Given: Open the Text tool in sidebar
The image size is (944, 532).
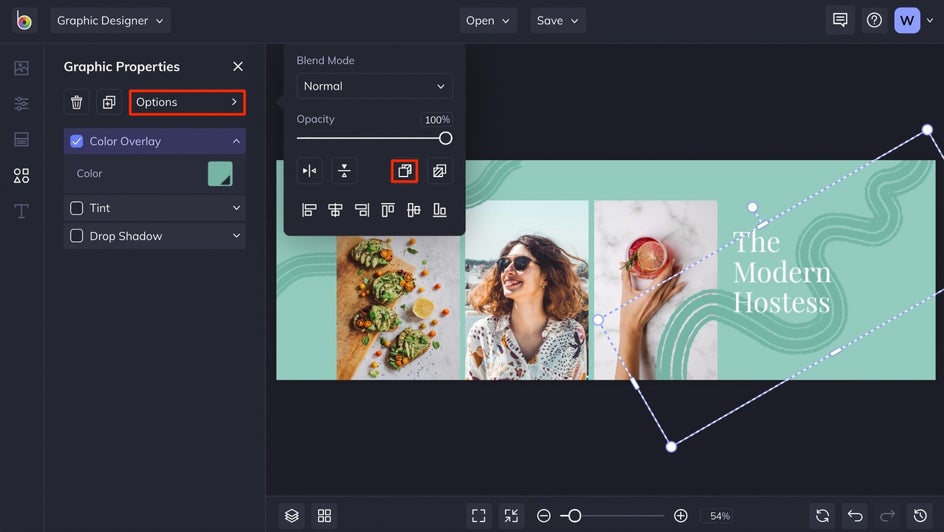Looking at the screenshot, I should [x=21, y=211].
